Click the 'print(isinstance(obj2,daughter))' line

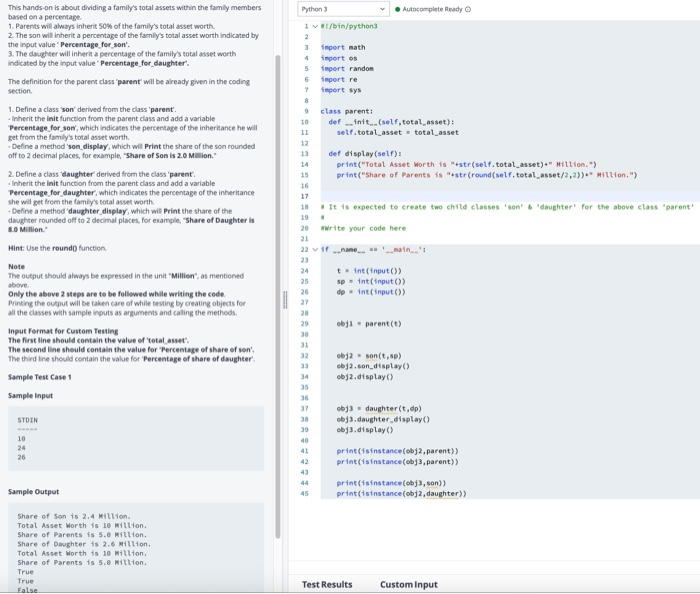coord(401,494)
